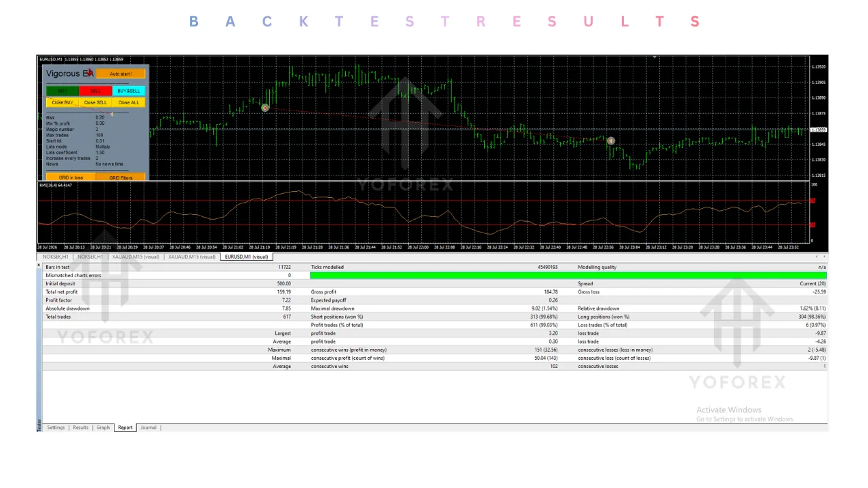The height and width of the screenshot is (488, 868).
Task: Click the Total net profit value 159.19
Action: (x=283, y=292)
